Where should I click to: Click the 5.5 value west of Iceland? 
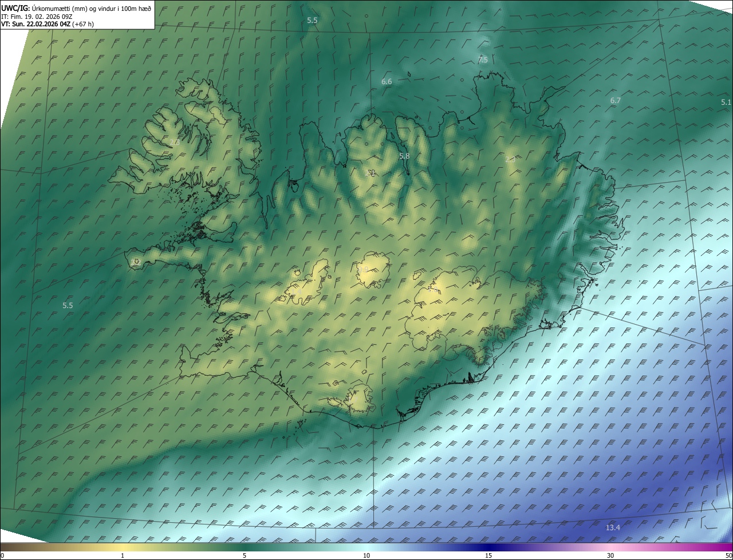[x=68, y=306]
